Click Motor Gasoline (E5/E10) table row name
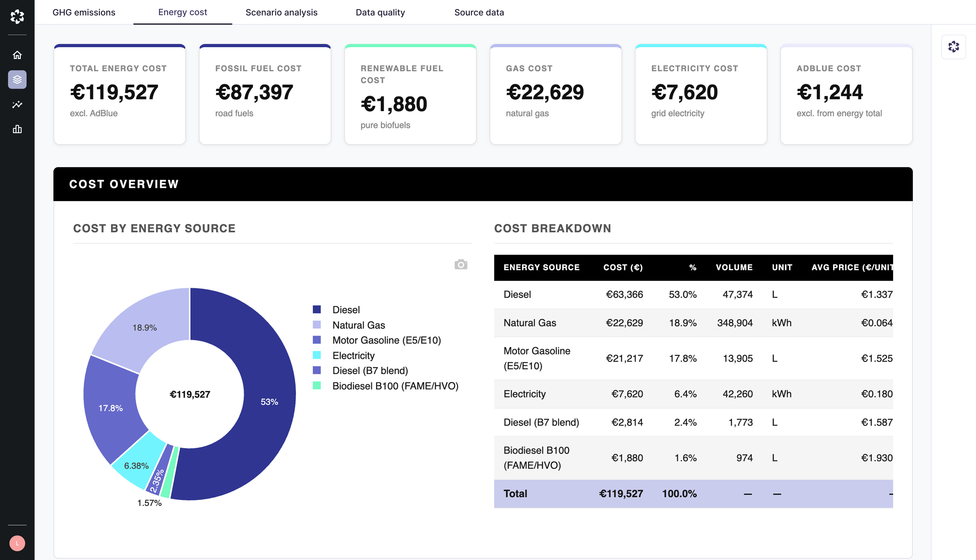Screen dimensions: 976x560 [537, 358]
